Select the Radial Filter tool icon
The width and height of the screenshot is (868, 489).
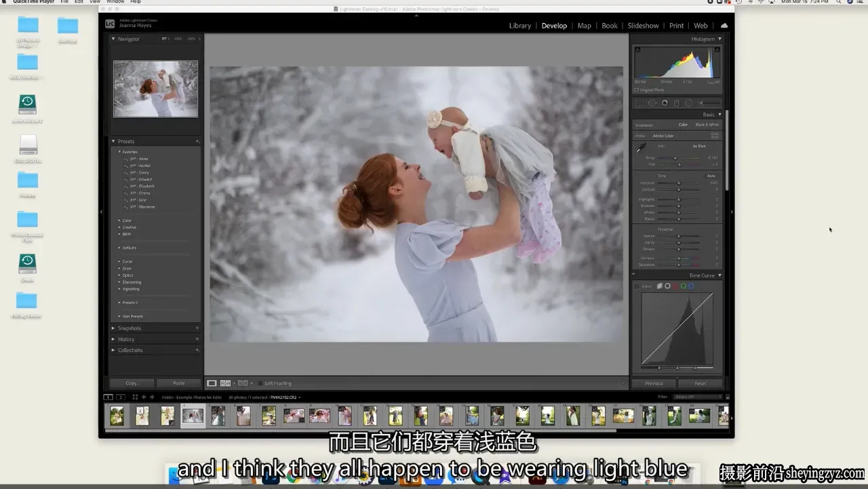click(688, 103)
